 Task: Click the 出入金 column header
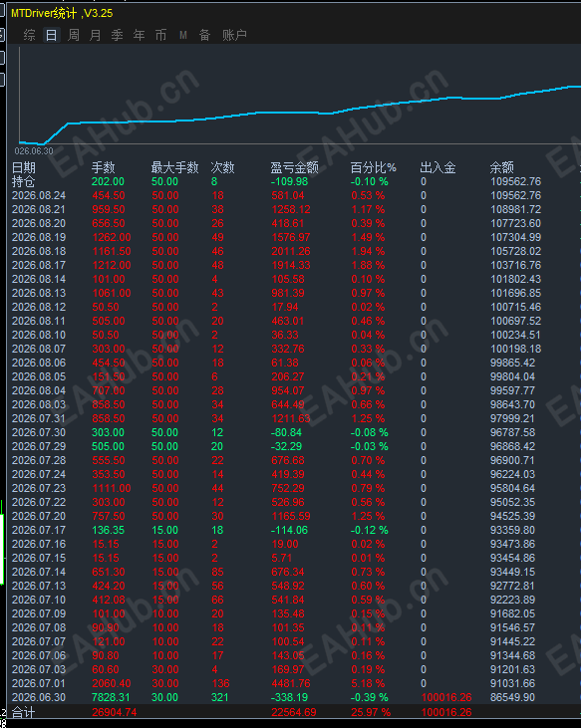click(x=437, y=167)
